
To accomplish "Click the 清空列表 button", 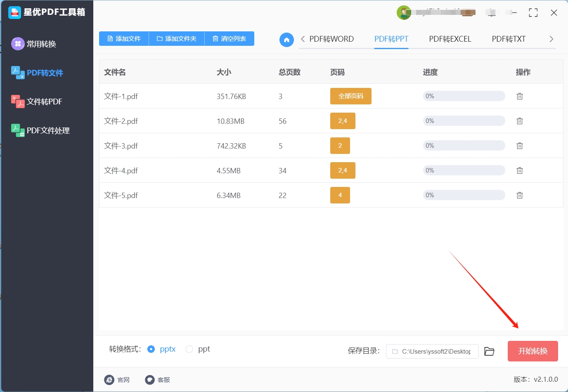I will click(x=230, y=38).
